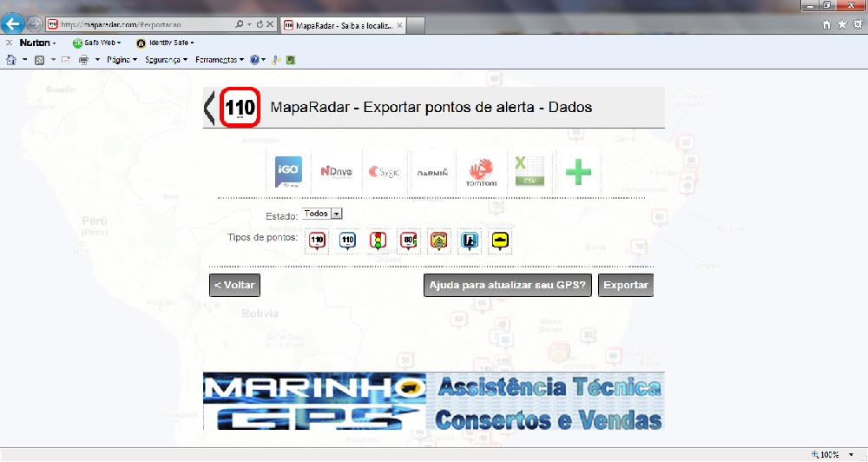Screen dimensions: 868x462
Task: Toggle the blue toll booth point type
Action: click(x=470, y=241)
